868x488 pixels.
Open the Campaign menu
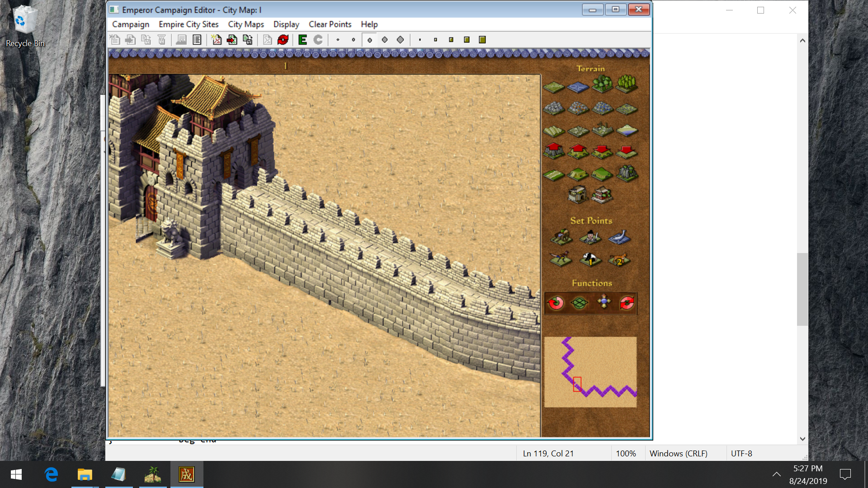(130, 24)
